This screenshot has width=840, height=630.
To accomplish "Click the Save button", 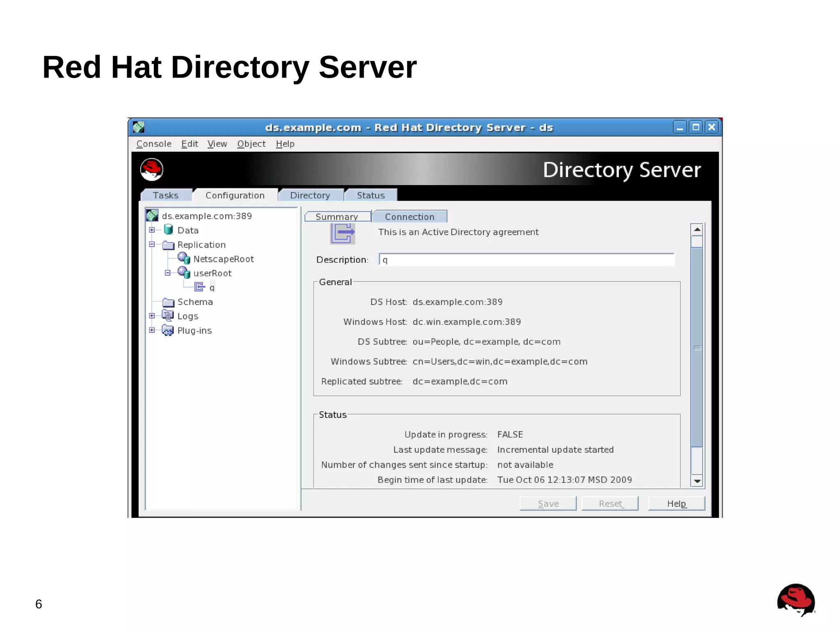I will (548, 504).
